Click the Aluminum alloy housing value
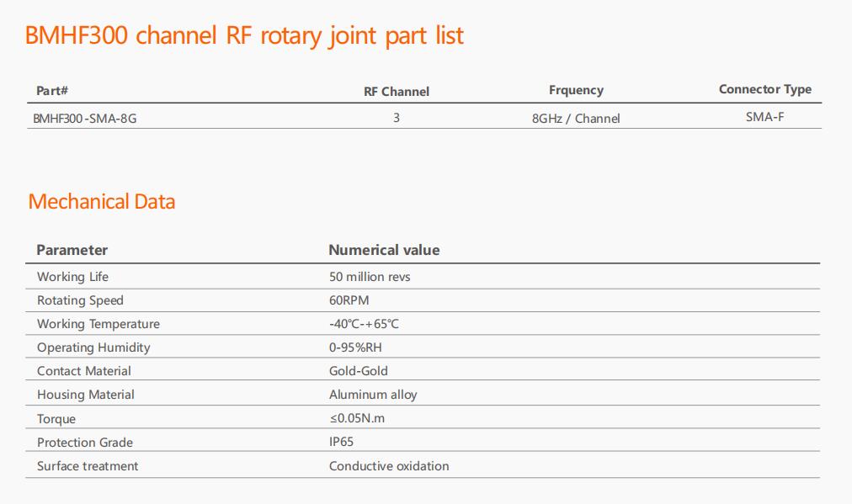The height and width of the screenshot is (504, 852). 373,395
